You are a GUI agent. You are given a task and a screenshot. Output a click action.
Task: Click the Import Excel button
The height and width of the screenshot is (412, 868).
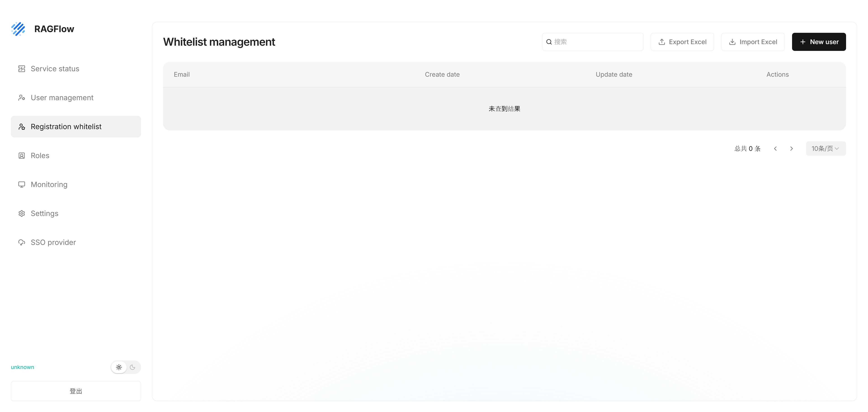[753, 42]
